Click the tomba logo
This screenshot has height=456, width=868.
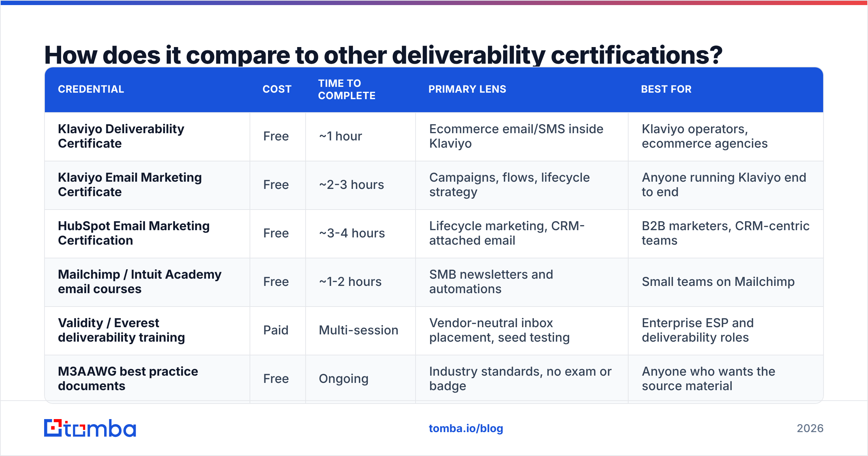[x=90, y=428]
